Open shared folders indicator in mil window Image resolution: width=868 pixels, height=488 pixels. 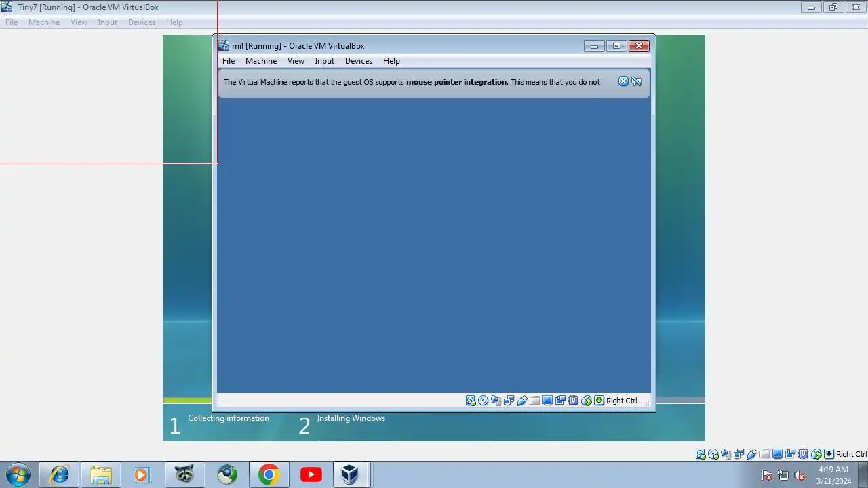(x=535, y=401)
